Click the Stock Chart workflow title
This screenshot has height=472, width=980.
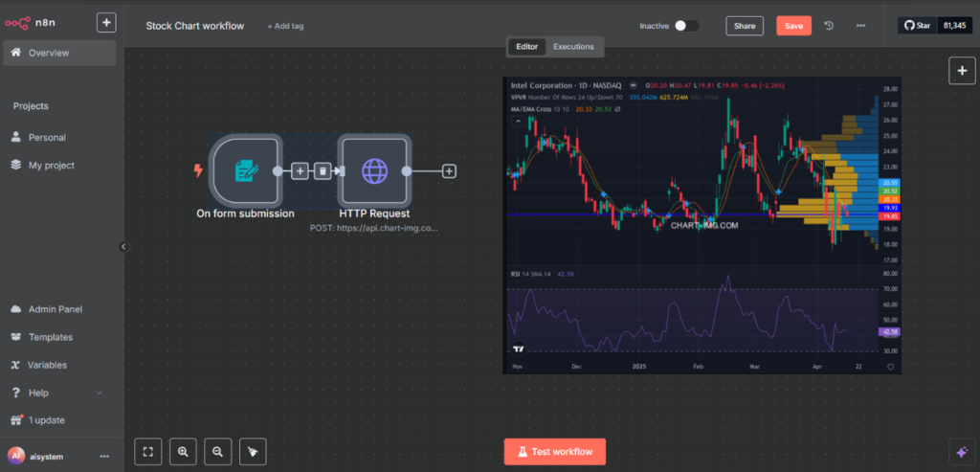pyautogui.click(x=195, y=26)
